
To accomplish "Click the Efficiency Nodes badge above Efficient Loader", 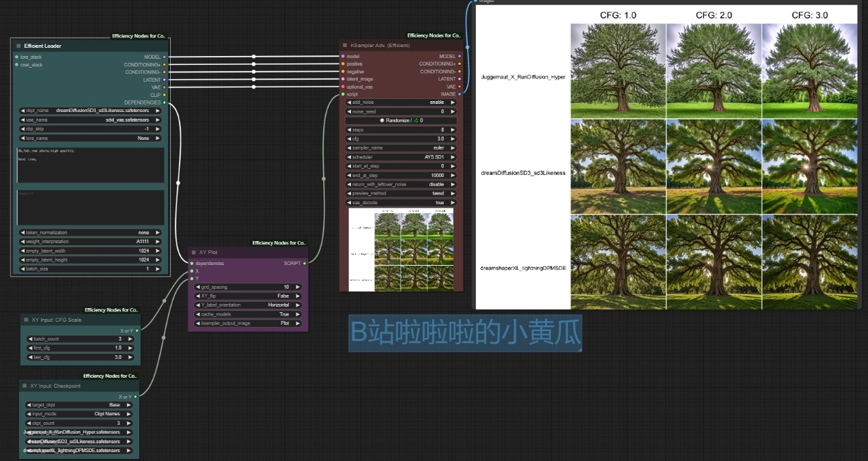I will click(139, 36).
